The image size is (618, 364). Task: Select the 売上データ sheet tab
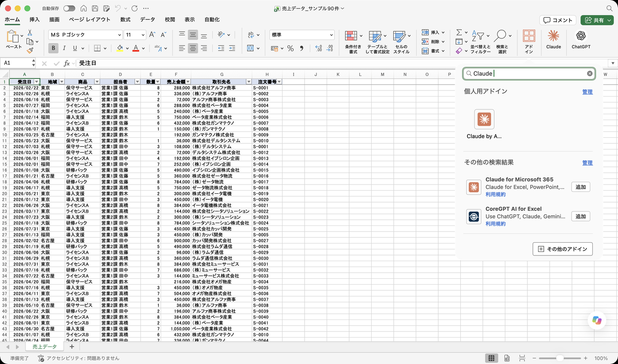(x=45, y=347)
